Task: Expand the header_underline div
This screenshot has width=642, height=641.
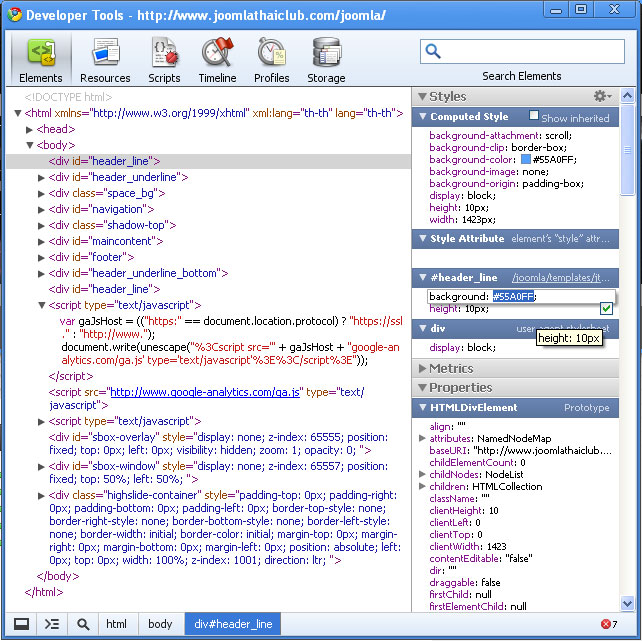Action: point(41,177)
